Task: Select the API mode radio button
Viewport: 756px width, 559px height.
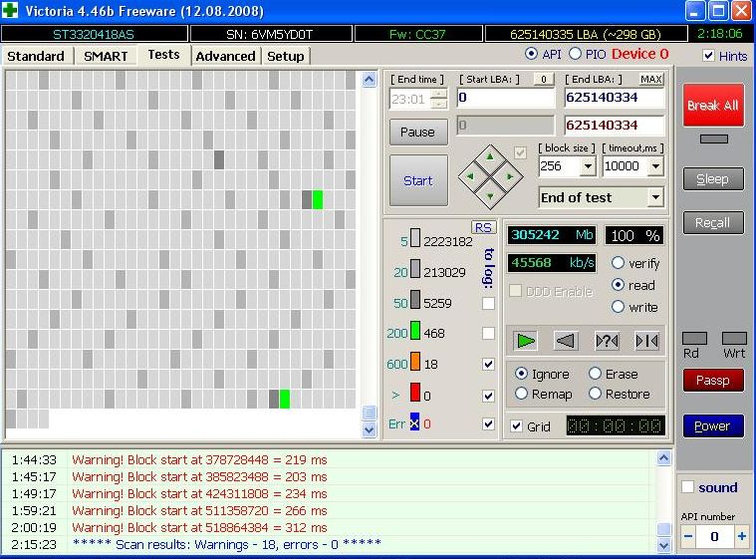Action: click(x=531, y=54)
